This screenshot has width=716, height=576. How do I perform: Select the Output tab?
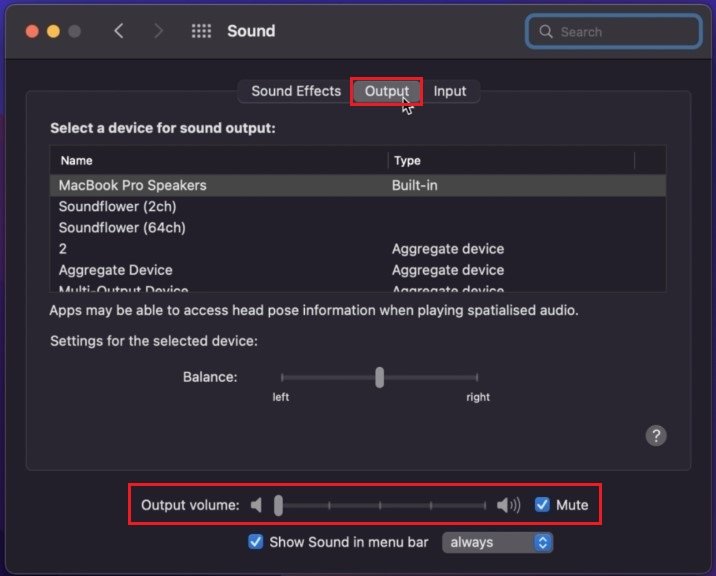pos(386,91)
